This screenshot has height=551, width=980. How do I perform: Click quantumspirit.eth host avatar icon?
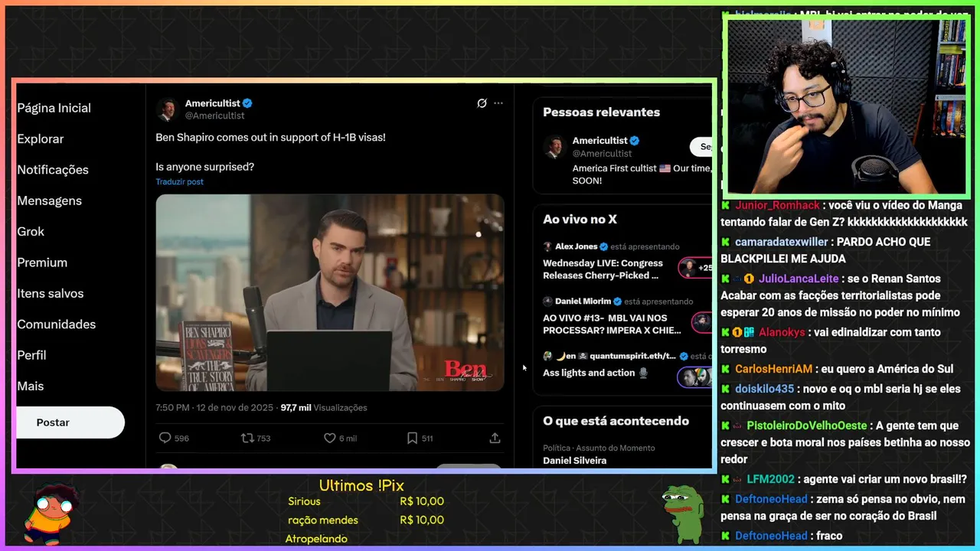point(547,356)
